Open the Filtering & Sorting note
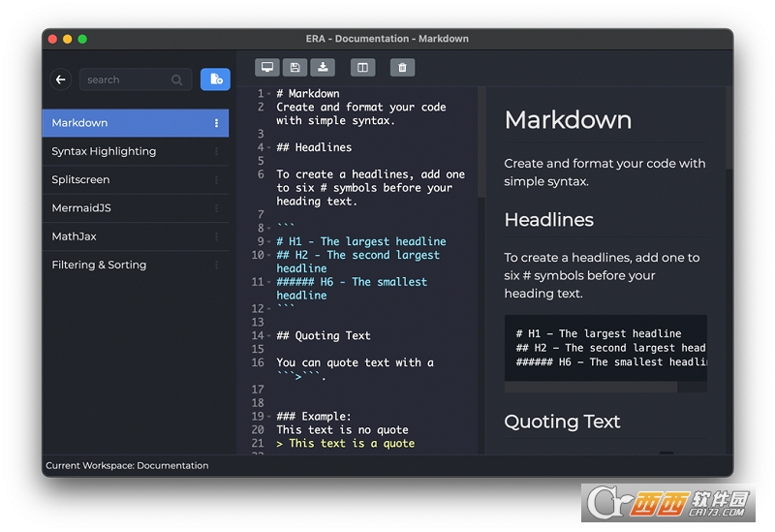The height and width of the screenshot is (532, 775). [x=136, y=265]
